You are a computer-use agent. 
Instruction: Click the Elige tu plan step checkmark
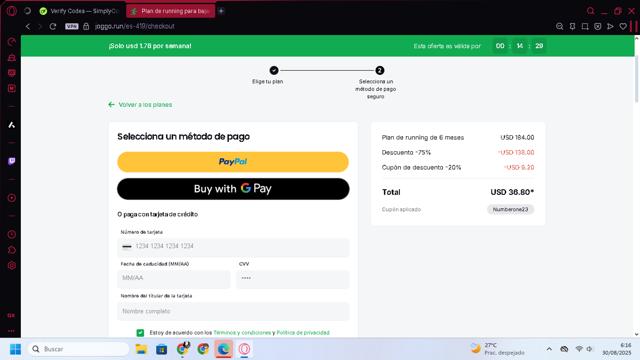tap(274, 70)
